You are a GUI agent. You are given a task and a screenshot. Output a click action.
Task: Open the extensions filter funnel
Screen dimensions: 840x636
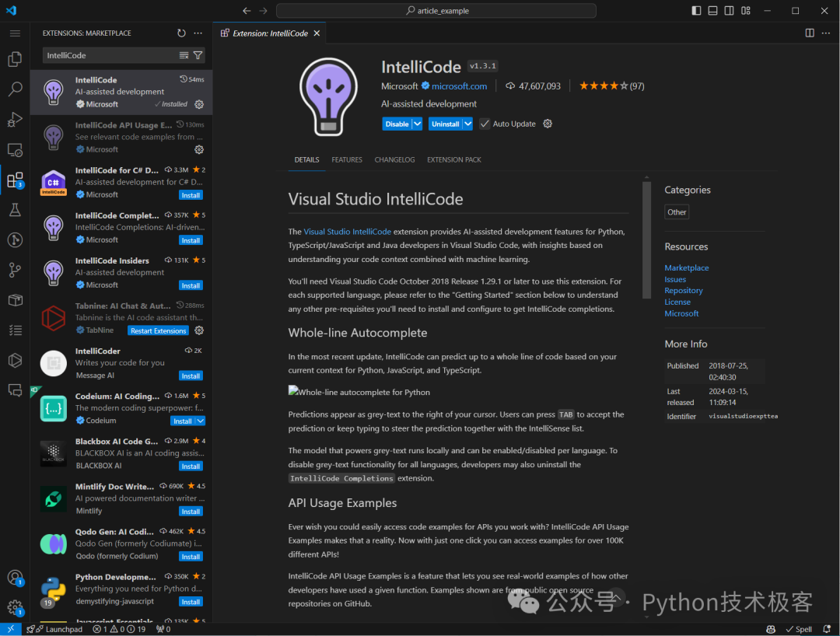198,55
